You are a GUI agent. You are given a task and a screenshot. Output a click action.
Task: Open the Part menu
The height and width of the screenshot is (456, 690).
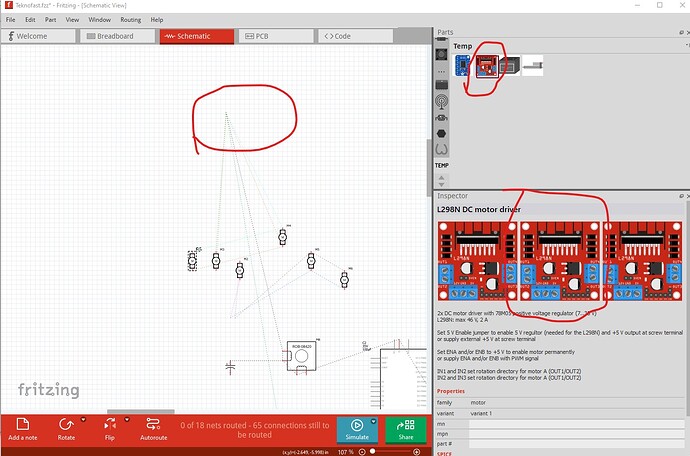coord(51,20)
